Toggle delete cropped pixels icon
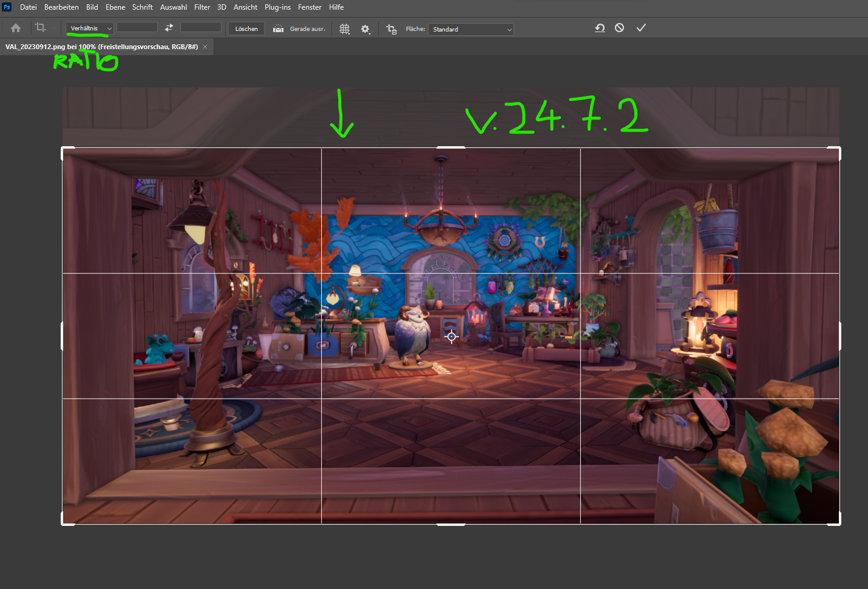 [x=392, y=29]
